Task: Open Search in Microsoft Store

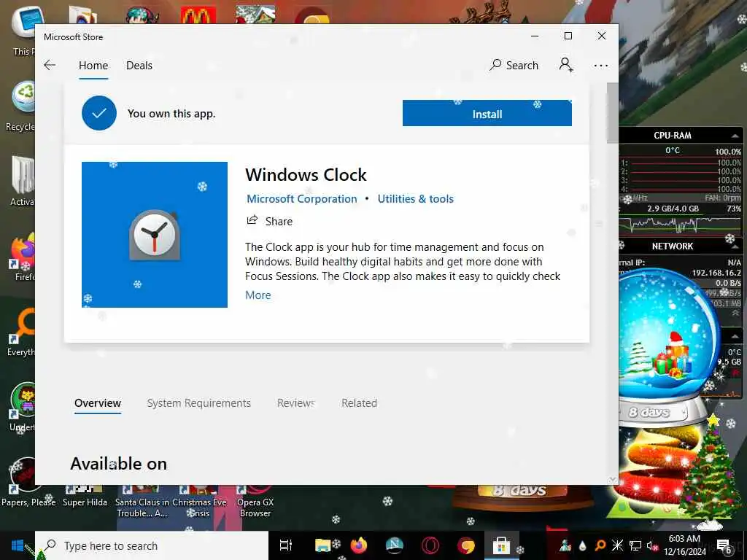Action: click(x=514, y=65)
